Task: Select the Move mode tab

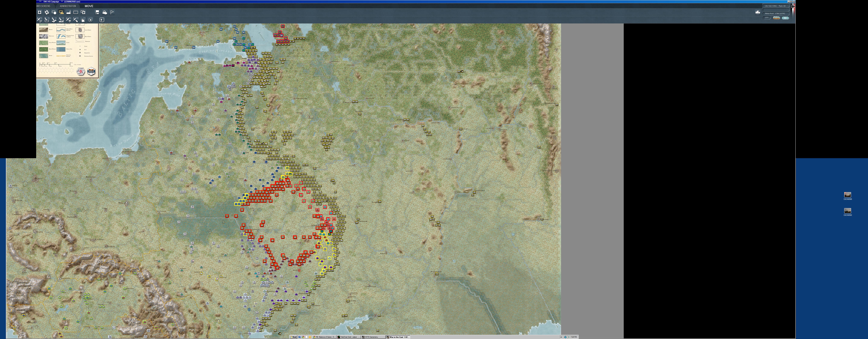Action: coord(89,6)
